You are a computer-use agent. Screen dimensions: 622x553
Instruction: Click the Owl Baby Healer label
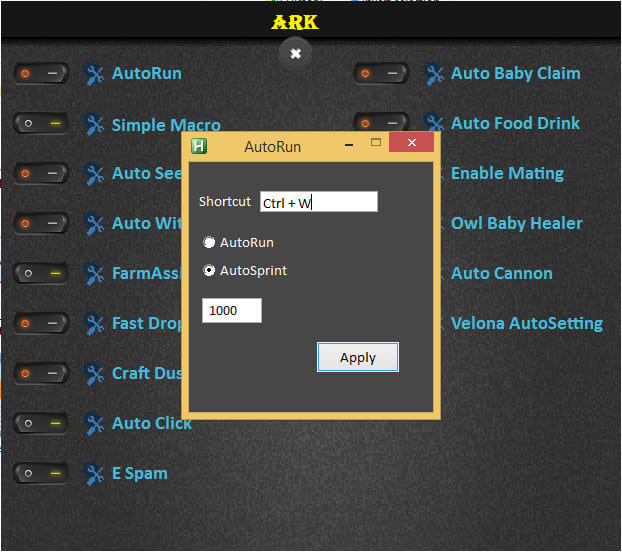516,224
